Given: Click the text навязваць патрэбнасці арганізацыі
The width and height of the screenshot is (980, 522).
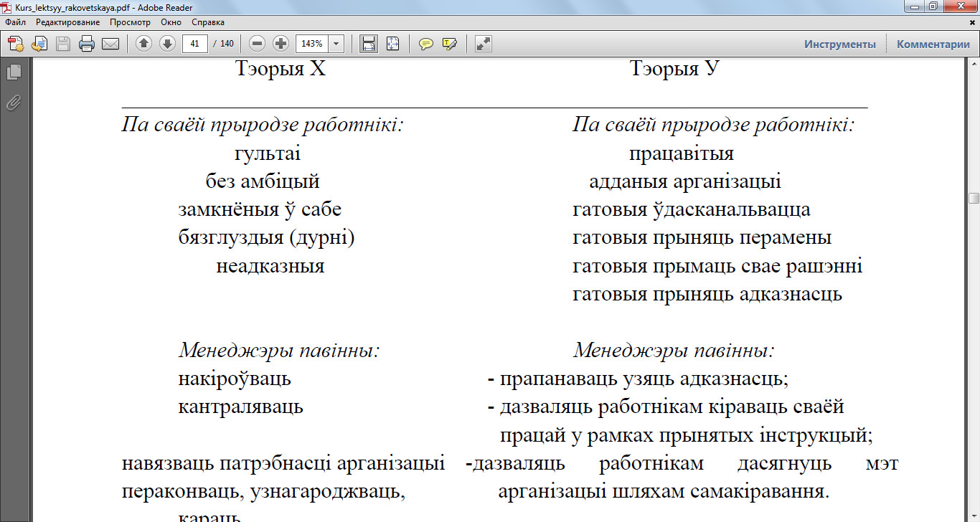Looking at the screenshot, I should [283, 464].
